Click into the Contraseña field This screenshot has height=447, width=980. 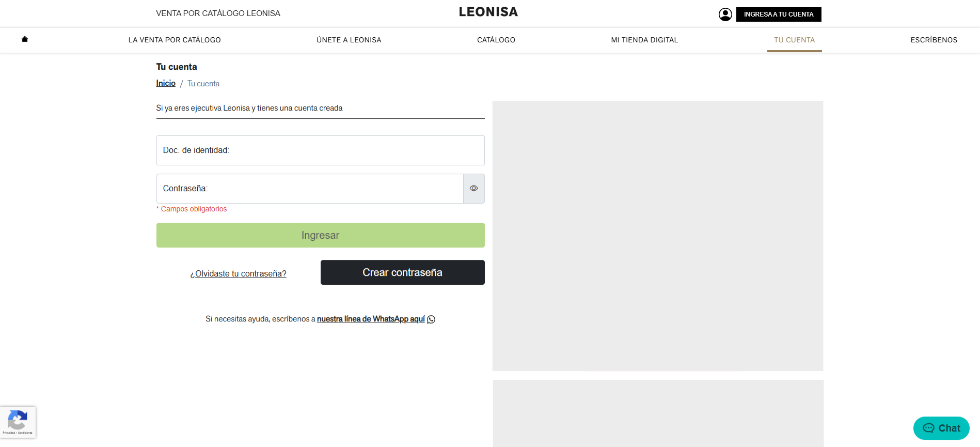tap(310, 189)
